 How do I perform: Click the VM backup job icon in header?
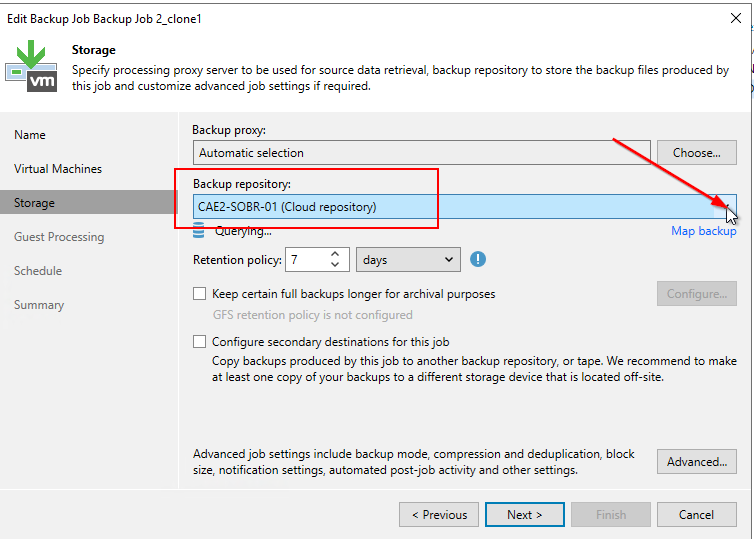pyautogui.click(x=31, y=66)
